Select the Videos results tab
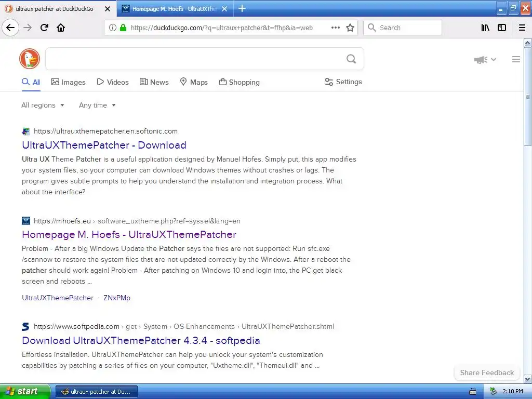532x399 pixels. click(x=113, y=82)
